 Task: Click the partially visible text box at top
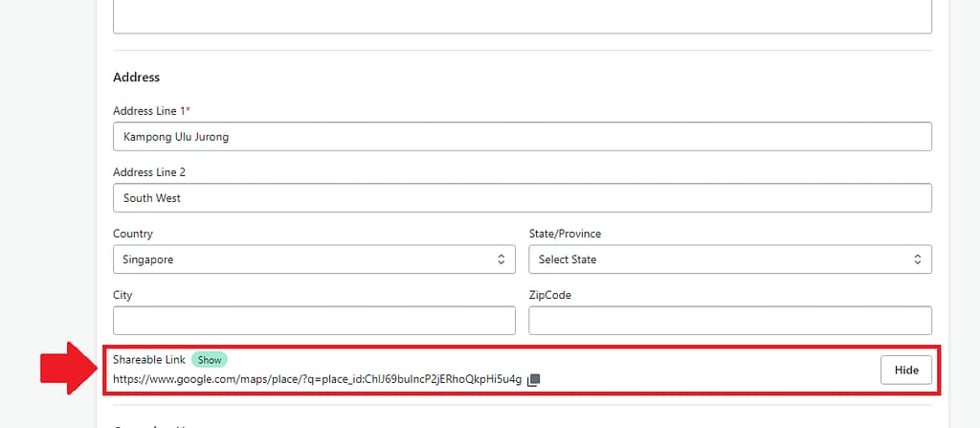point(522,16)
